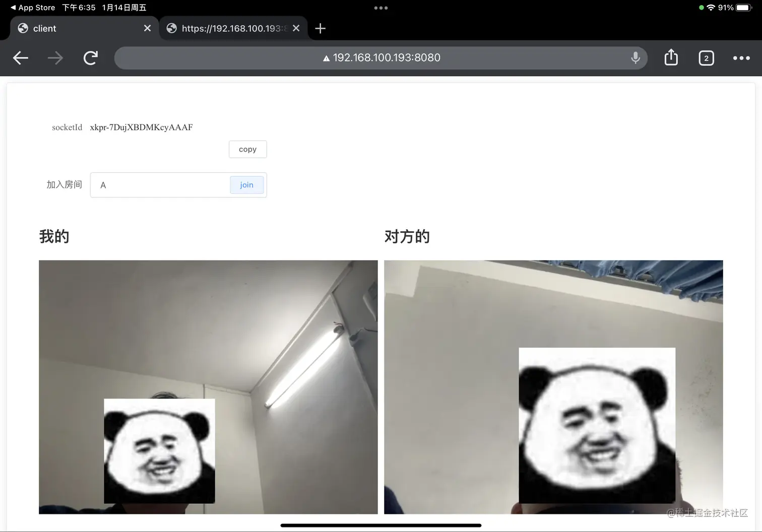Screen dimensions: 762x532
Task: Click the join button to enter room A
Action: coord(246,185)
